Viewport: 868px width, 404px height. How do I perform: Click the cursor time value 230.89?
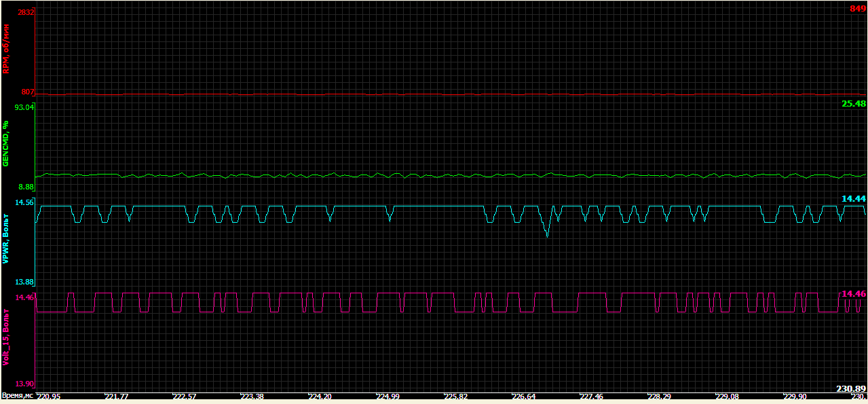(851, 388)
